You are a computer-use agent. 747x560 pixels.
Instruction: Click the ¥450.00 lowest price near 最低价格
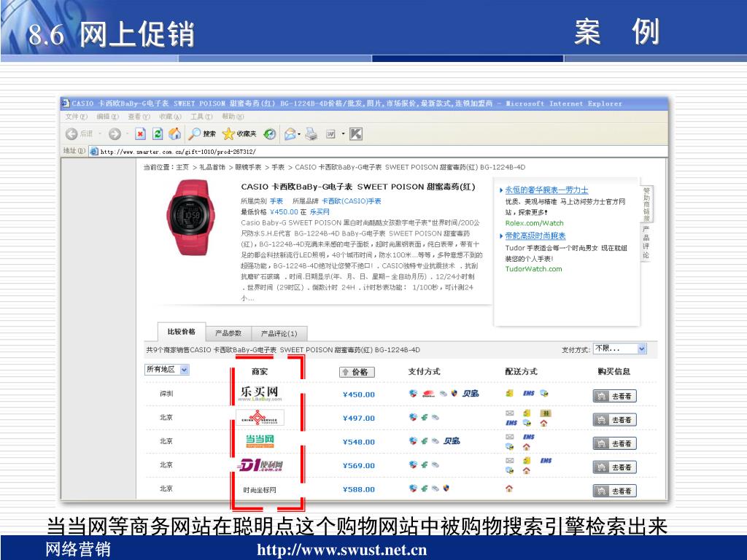point(284,212)
